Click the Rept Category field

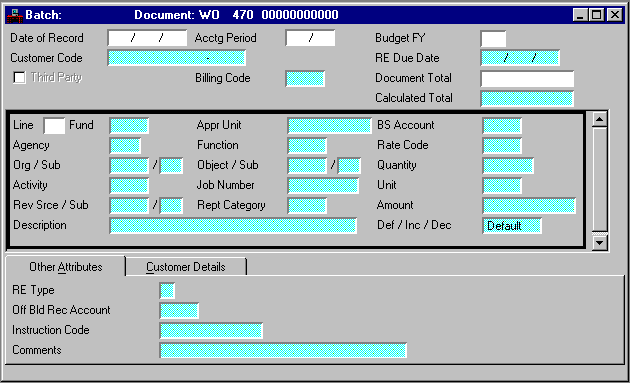pos(307,205)
